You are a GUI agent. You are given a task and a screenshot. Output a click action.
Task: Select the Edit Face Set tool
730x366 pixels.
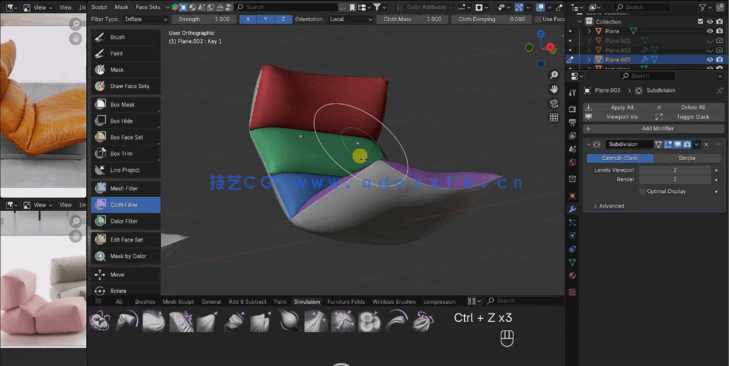126,239
